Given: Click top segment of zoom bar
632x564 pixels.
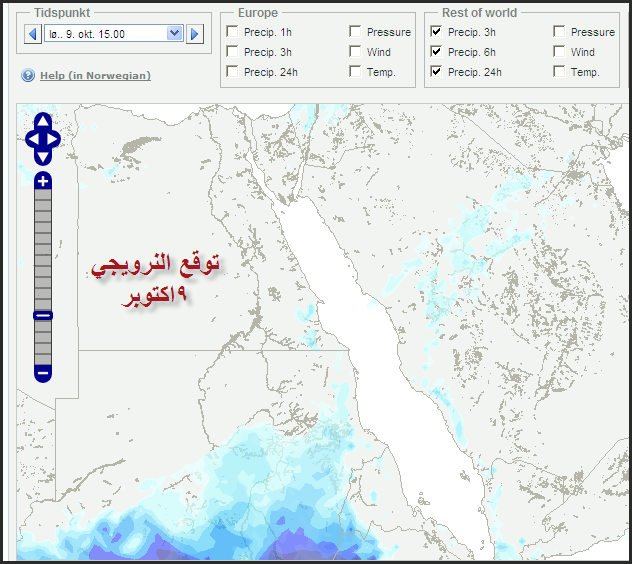Looking at the screenshot, I should (x=43, y=194).
